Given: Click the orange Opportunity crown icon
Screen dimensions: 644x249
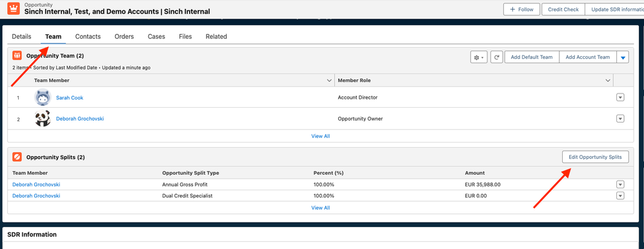Looking at the screenshot, I should pyautogui.click(x=14, y=8).
